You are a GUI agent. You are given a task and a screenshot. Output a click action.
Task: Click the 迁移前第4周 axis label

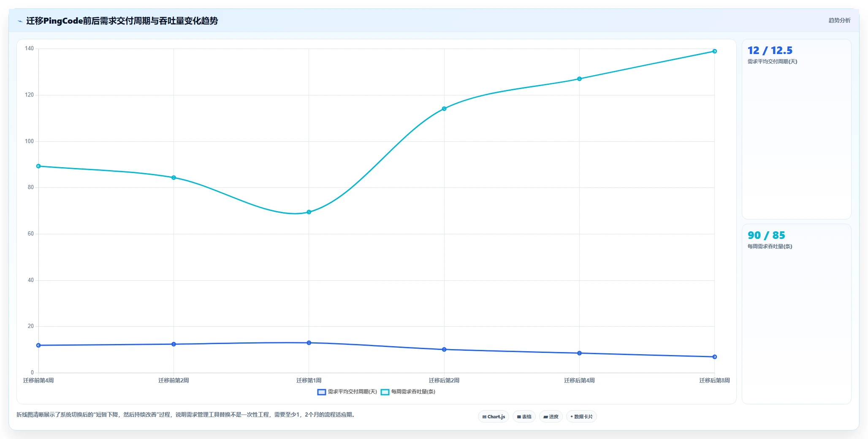[38, 381]
